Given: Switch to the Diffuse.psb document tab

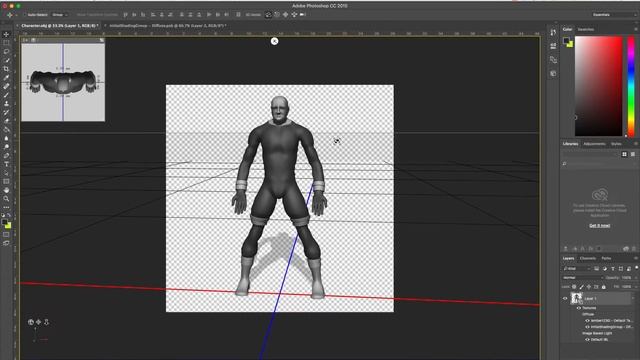Looking at the screenshot, I should point(168,26).
